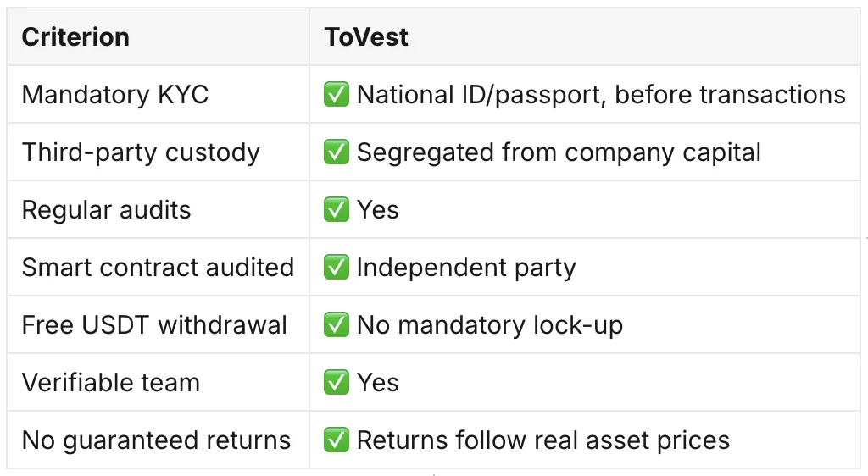Click the check icon before No mandatory lock-up
The image size is (868, 476).
[336, 324]
